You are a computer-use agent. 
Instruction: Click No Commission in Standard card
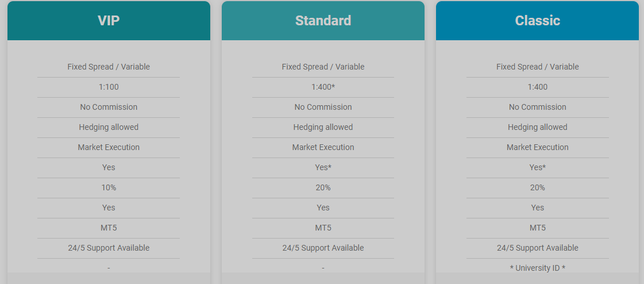323,108
